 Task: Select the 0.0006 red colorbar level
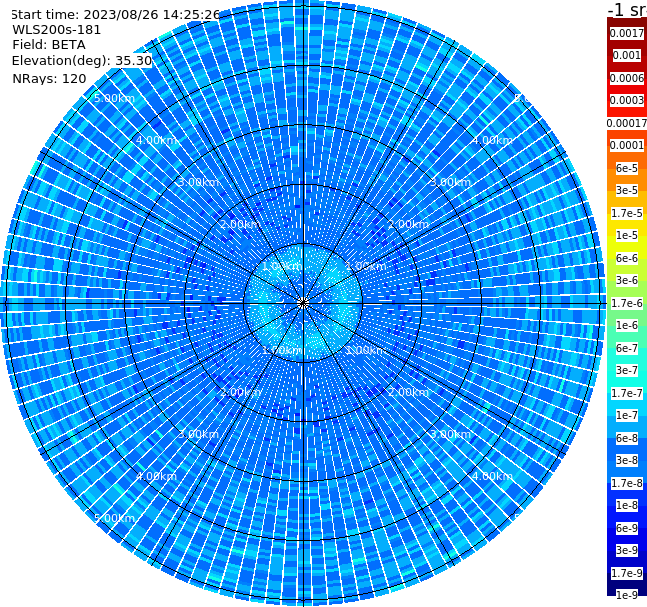click(x=627, y=78)
